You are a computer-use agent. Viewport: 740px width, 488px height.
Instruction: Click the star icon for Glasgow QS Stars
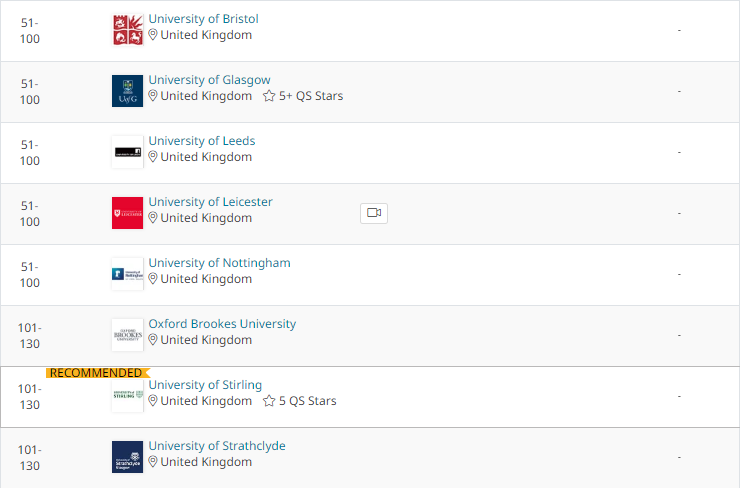(x=269, y=96)
